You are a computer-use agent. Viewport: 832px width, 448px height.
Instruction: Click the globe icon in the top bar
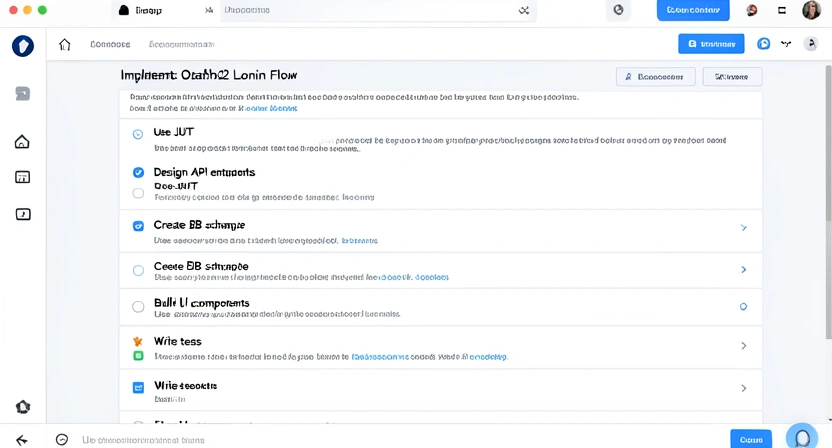coord(618,10)
